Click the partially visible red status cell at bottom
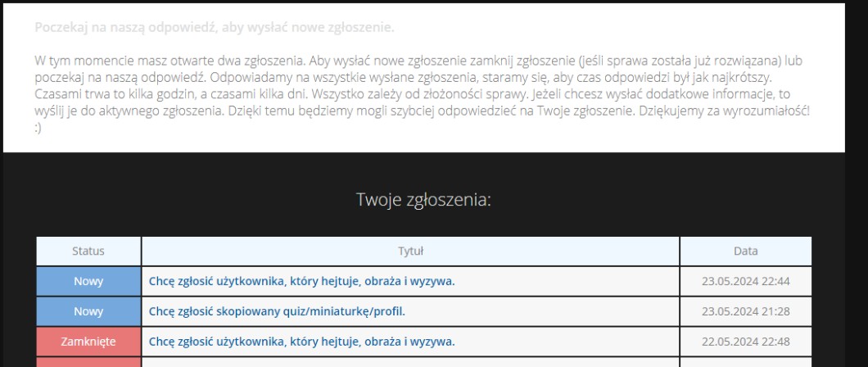 (88, 362)
